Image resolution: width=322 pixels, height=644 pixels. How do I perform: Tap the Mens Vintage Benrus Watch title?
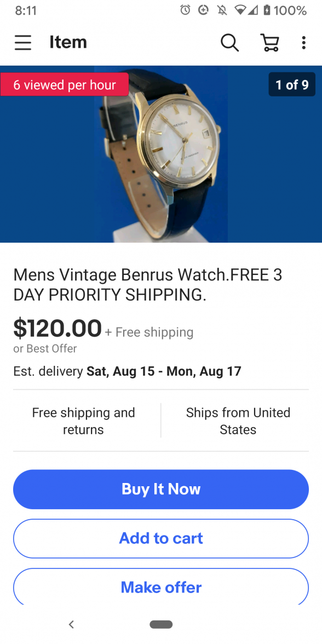pos(148,285)
